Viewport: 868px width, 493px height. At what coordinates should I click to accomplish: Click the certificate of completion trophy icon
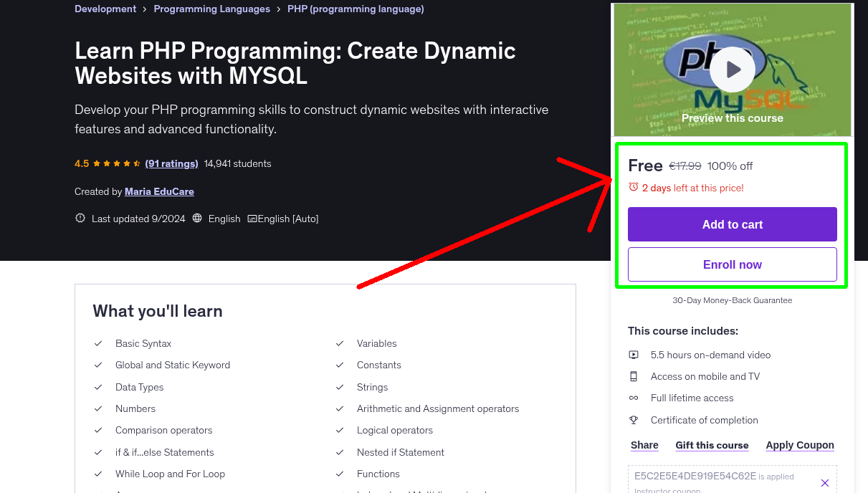point(634,420)
